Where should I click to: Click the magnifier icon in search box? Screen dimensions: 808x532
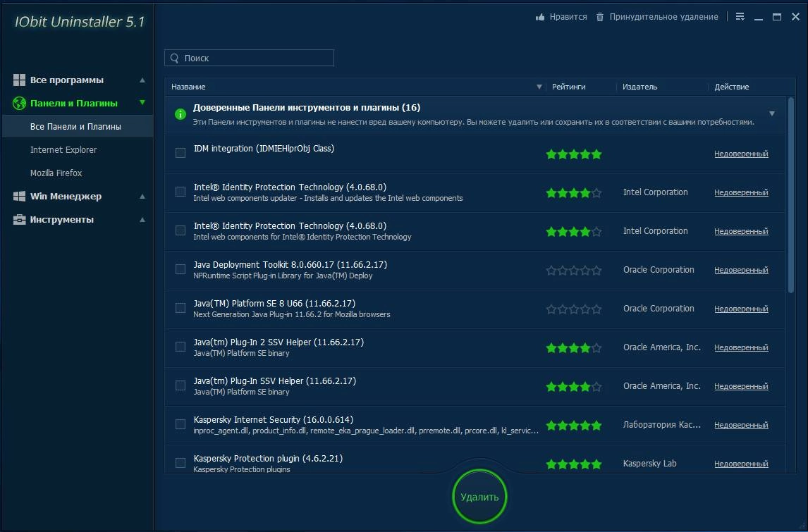pos(175,58)
